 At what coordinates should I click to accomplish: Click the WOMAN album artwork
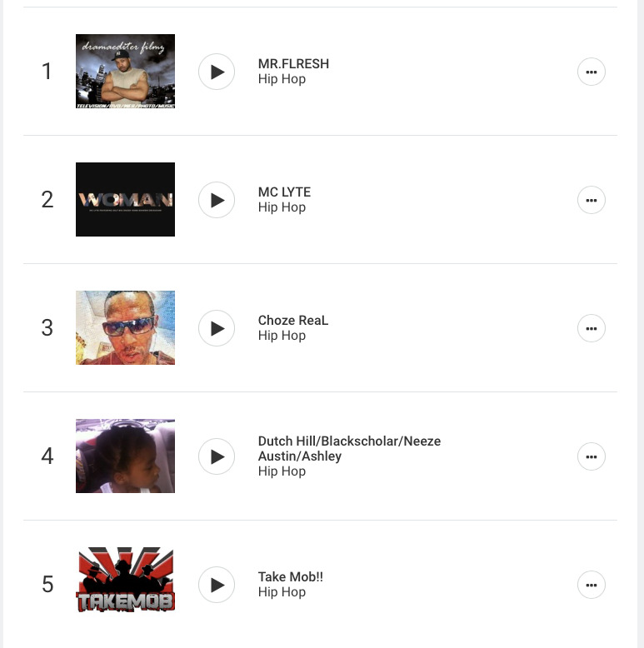tap(125, 200)
